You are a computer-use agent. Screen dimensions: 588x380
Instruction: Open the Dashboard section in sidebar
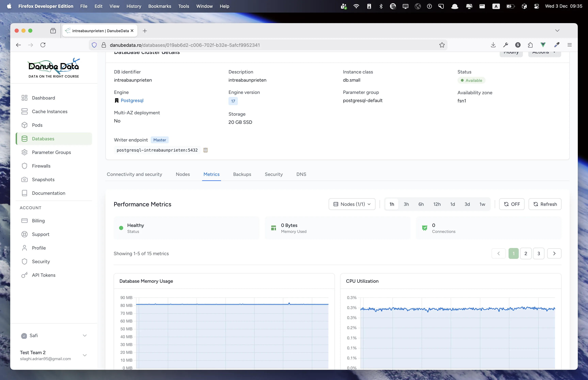[43, 98]
